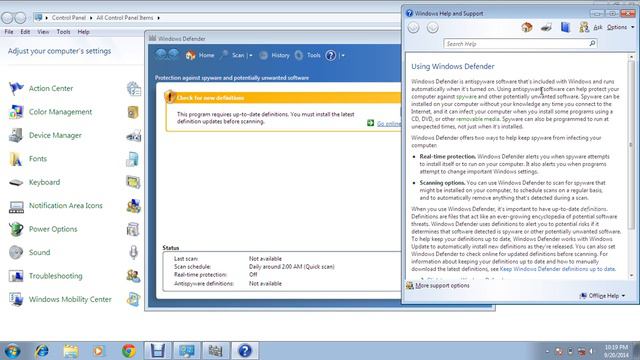The height and width of the screenshot is (360, 640).
Task: Click Home icon in Windows Defender toolbar
Action: click(x=190, y=55)
